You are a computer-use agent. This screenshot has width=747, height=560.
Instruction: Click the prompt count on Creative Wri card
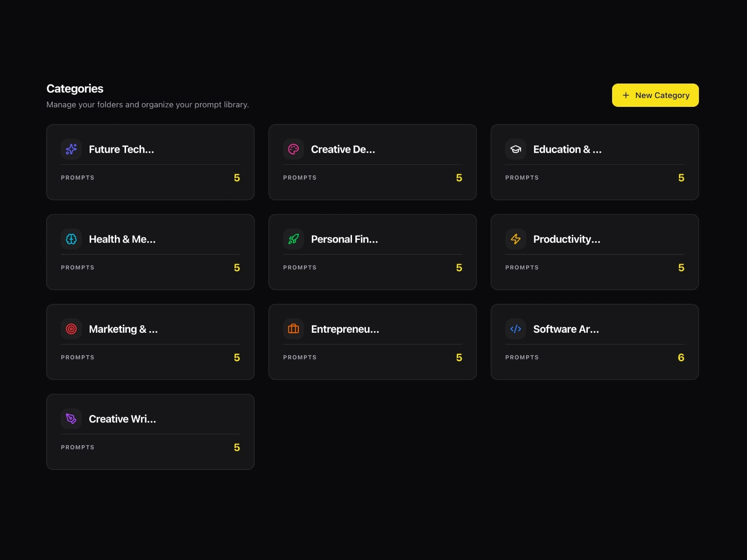pos(237,448)
